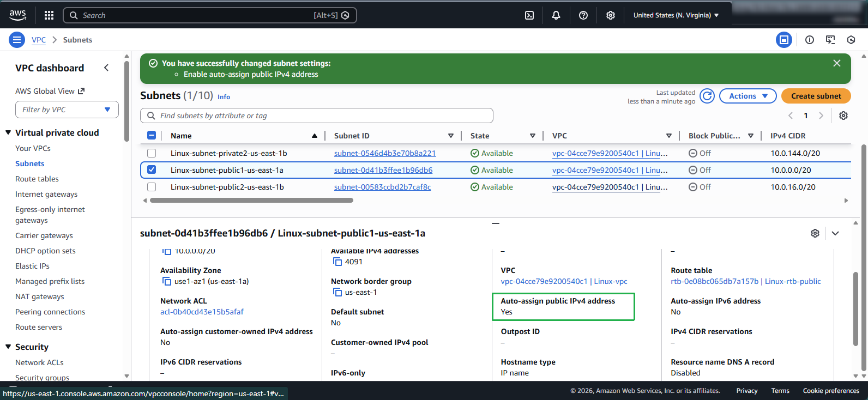Image resolution: width=868 pixels, height=400 pixels.
Task: Open Internet gateways in sidebar
Action: tap(46, 194)
